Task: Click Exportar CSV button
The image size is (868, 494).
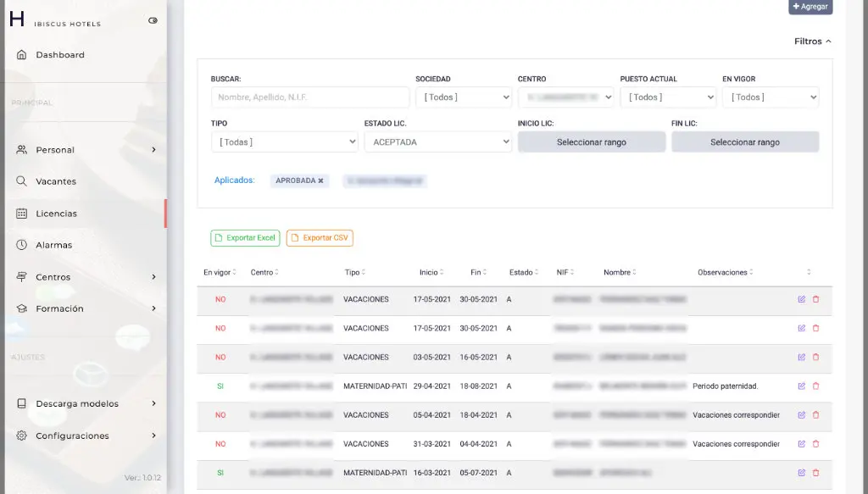Action: pos(320,238)
